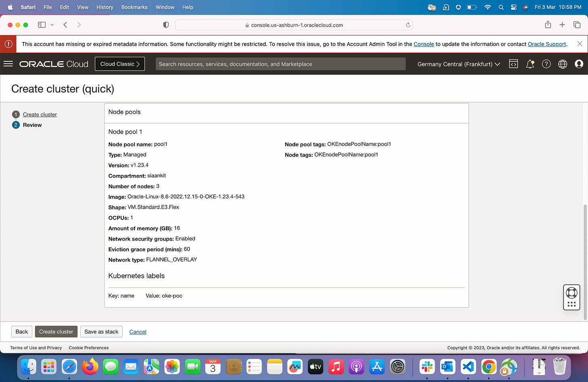The width and height of the screenshot is (588, 382).
Task: Open a new tab with the plus icon
Action: [x=562, y=25]
